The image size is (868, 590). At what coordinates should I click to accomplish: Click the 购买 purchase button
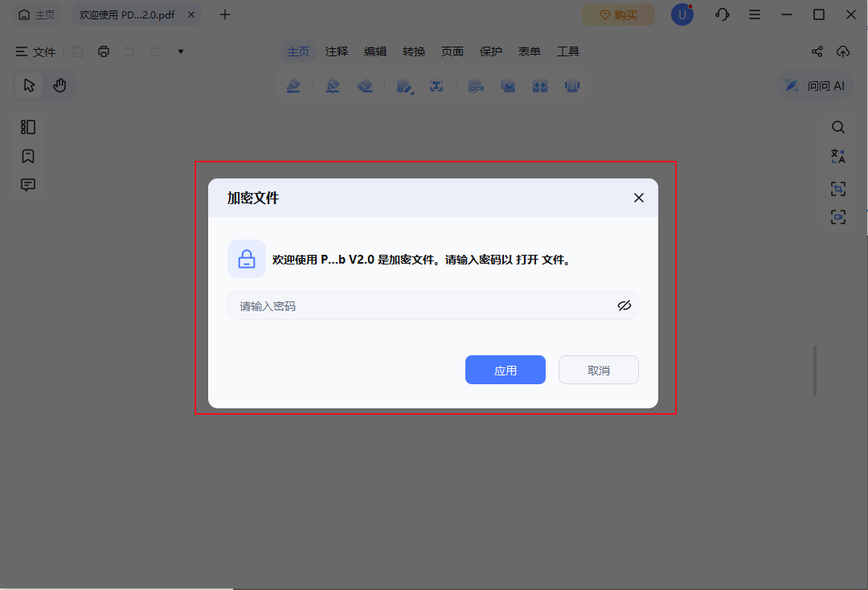tap(618, 15)
